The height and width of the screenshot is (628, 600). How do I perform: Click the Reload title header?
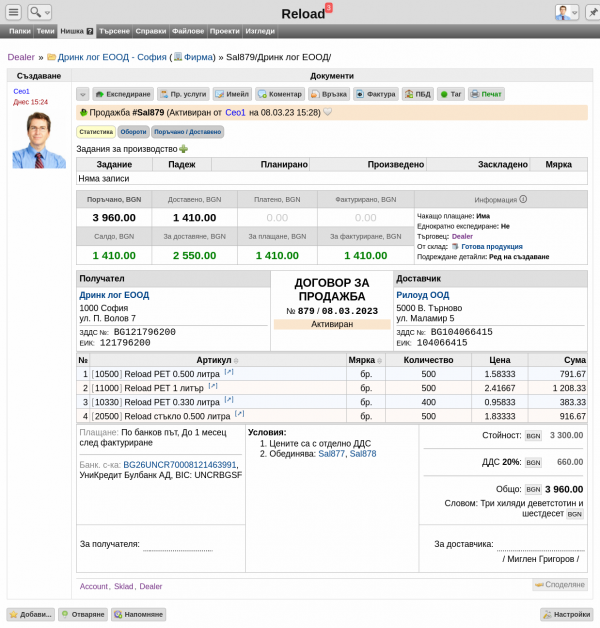(303, 14)
